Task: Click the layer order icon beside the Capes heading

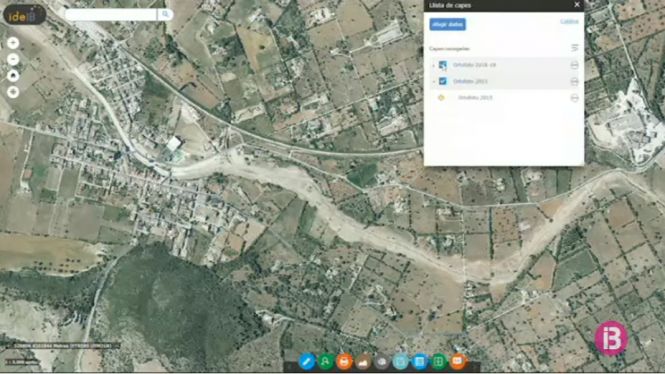Action: 575,48
